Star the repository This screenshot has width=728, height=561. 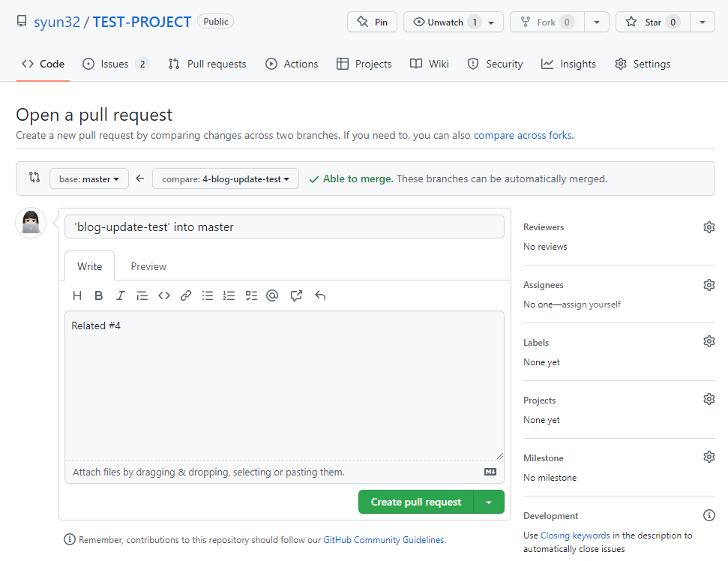tap(652, 22)
